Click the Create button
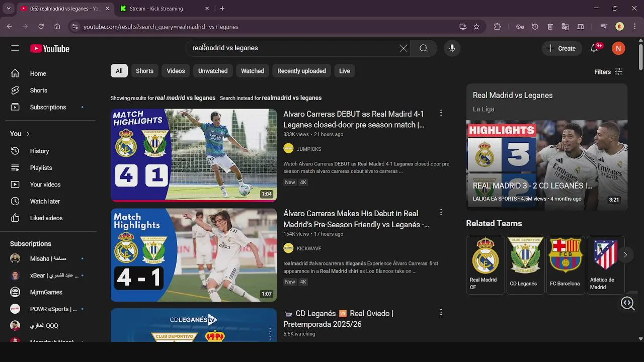 tap(561, 48)
